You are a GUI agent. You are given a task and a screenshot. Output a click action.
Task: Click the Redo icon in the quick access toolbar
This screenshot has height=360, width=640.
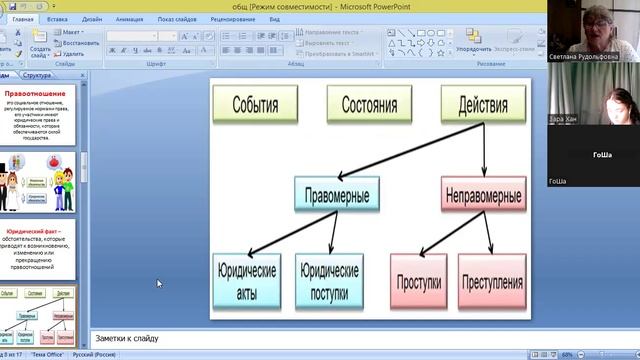40,6
